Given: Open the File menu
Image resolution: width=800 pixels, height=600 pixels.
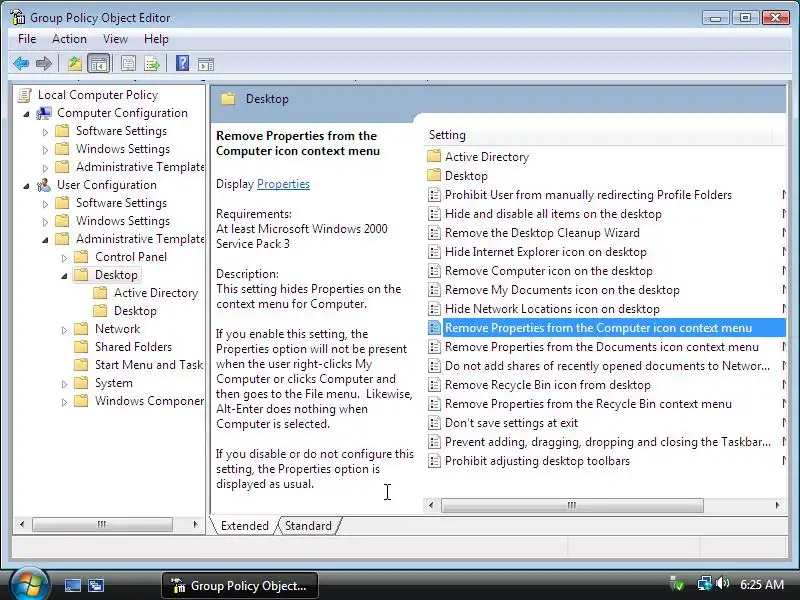Looking at the screenshot, I should [x=27, y=39].
